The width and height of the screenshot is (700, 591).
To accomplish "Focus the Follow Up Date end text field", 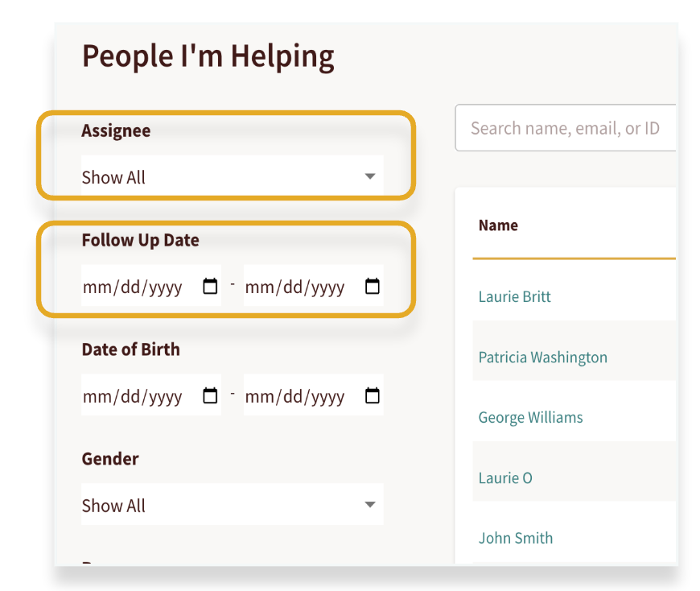I will [295, 287].
